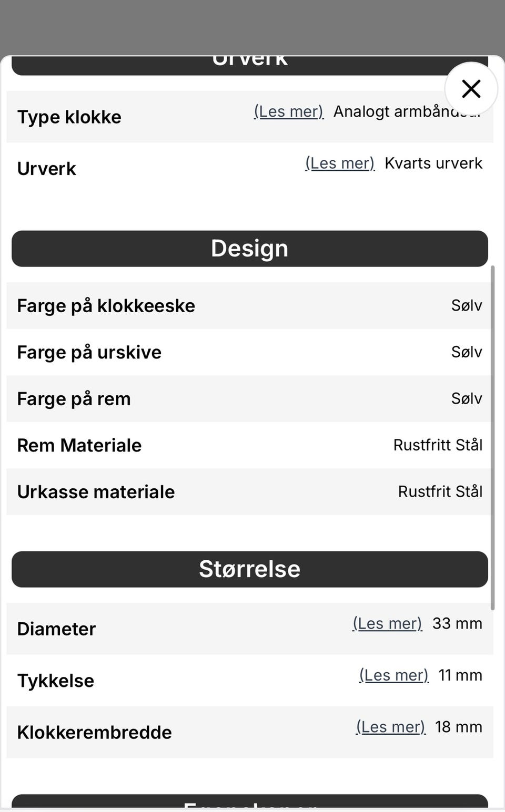Open 'Les mer' link for Type klokke

click(x=289, y=111)
